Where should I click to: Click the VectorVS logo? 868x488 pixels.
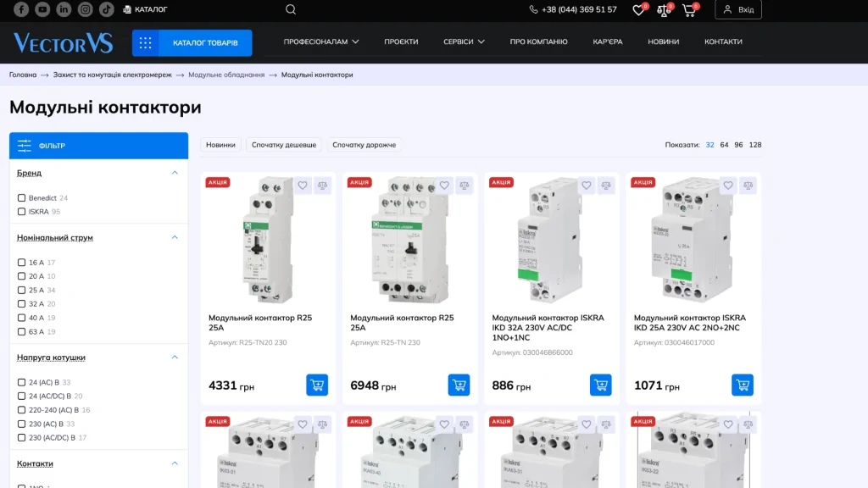click(x=63, y=42)
